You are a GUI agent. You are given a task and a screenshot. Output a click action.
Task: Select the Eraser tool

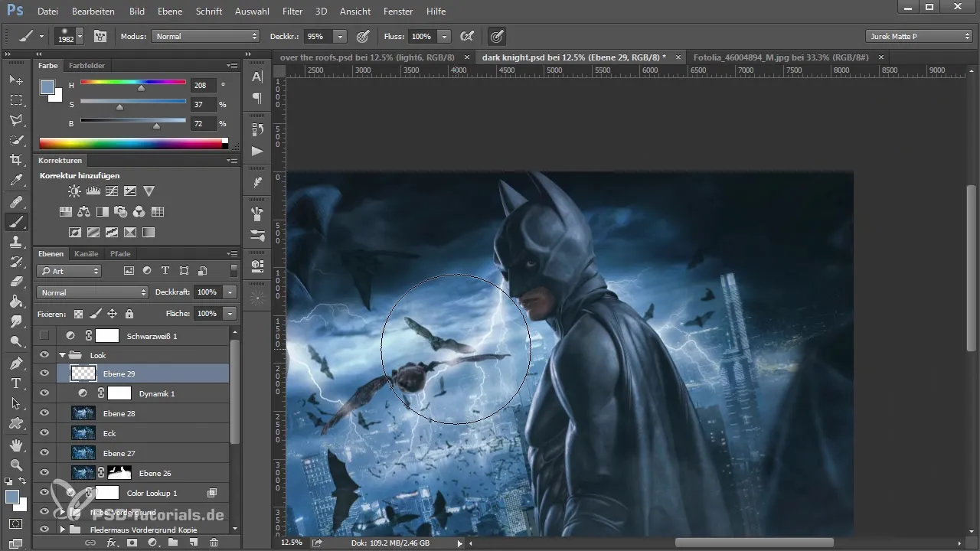(x=16, y=282)
